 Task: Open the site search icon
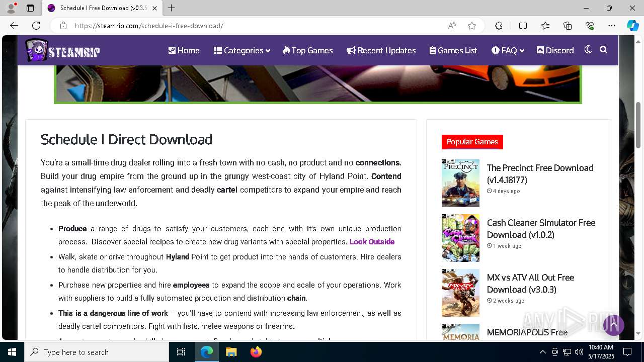[x=604, y=50]
